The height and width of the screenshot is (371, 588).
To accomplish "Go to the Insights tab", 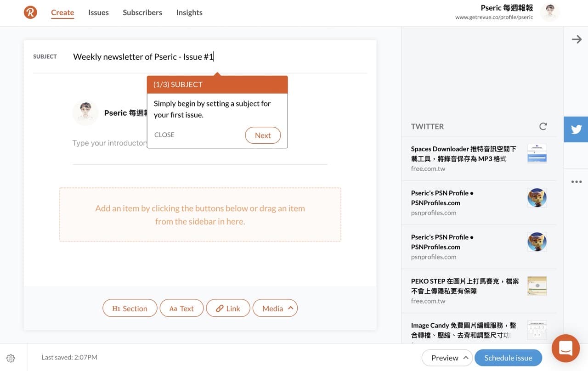I will [x=189, y=12].
